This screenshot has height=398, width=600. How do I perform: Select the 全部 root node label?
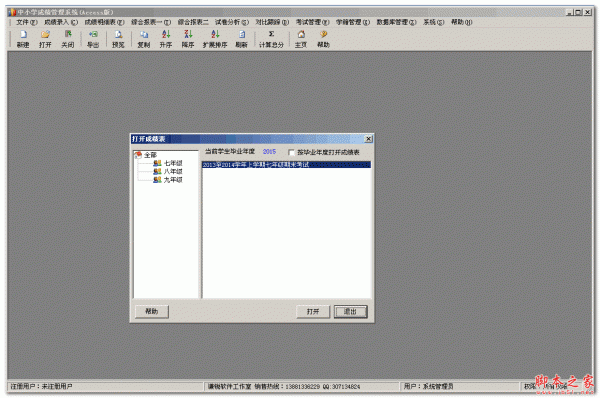coord(150,155)
